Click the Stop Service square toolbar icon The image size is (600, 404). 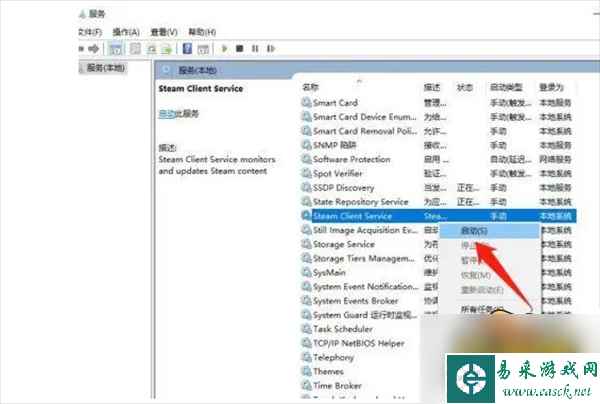[240, 49]
